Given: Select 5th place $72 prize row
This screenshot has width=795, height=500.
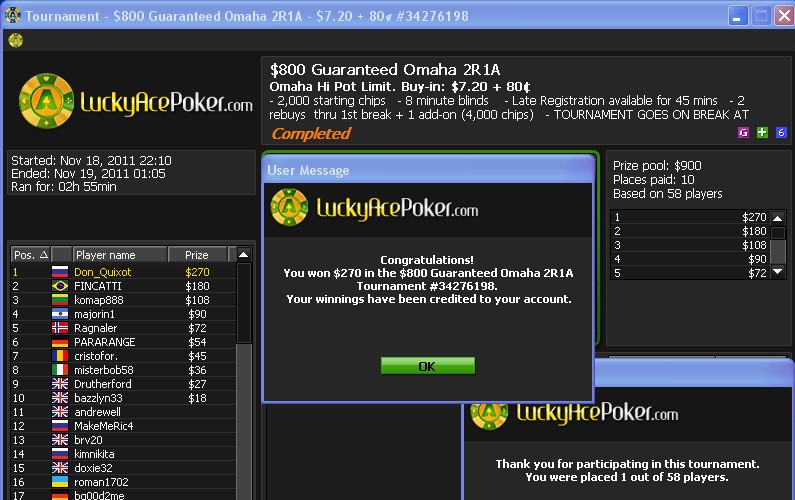Looking at the screenshot, I should click(x=690, y=273).
